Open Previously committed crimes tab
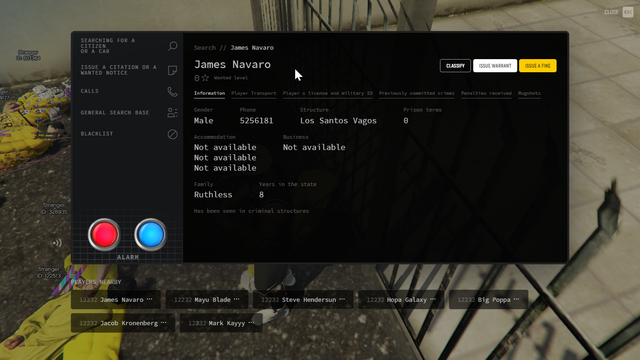The width and height of the screenshot is (640, 360). pos(416,93)
